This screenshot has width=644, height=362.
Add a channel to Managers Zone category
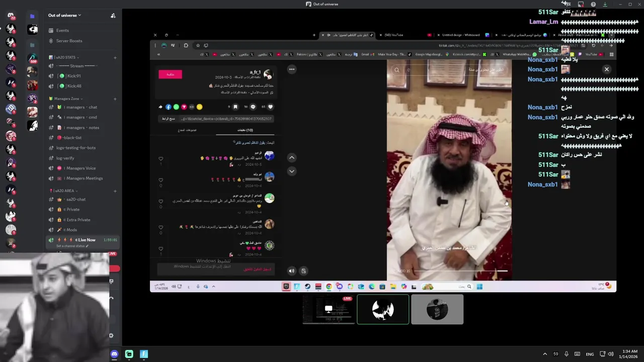click(x=115, y=99)
